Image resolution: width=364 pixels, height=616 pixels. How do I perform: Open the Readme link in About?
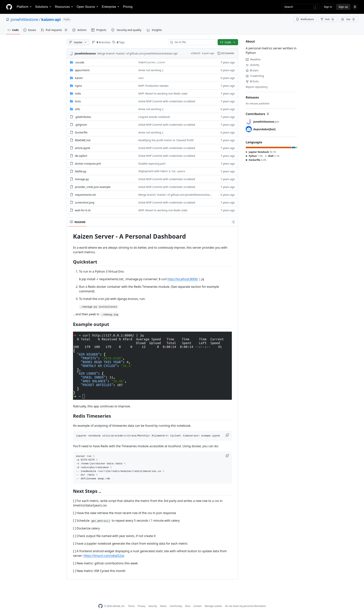click(253, 59)
